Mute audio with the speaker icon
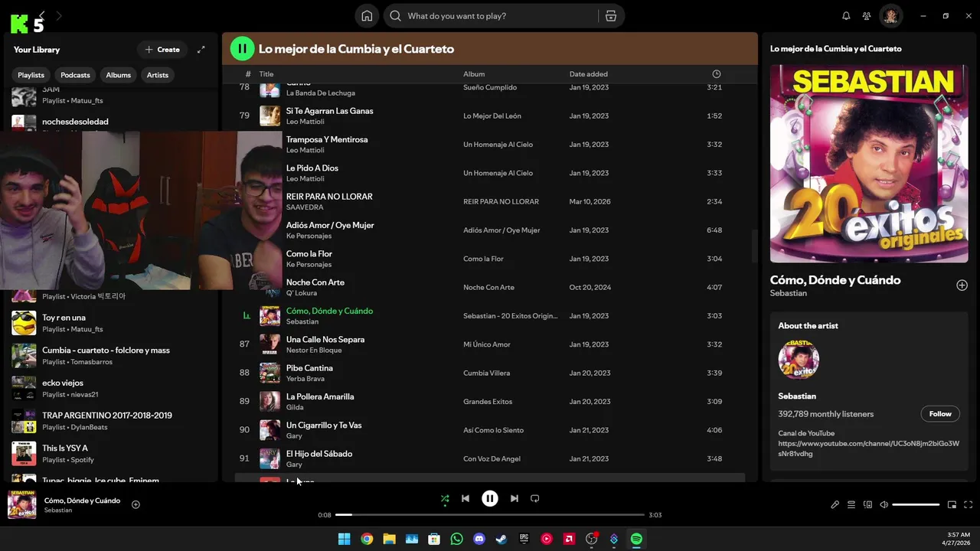This screenshot has height=551, width=980. click(x=884, y=505)
